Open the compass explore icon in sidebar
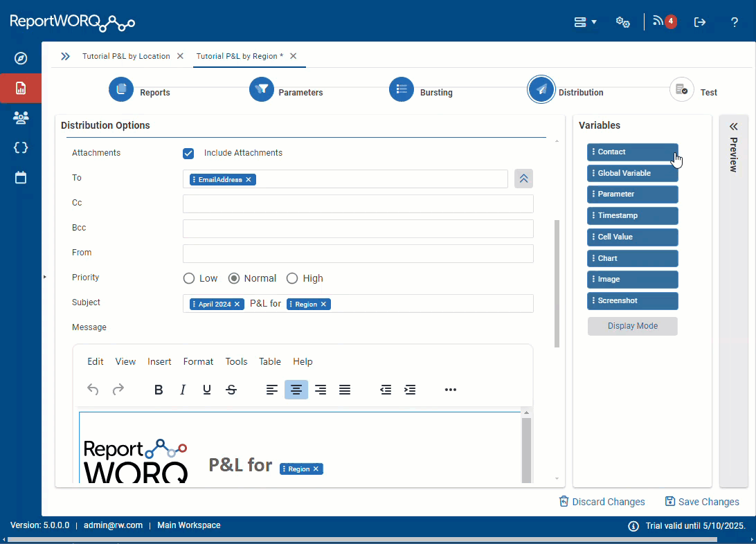756x544 pixels. [21, 58]
